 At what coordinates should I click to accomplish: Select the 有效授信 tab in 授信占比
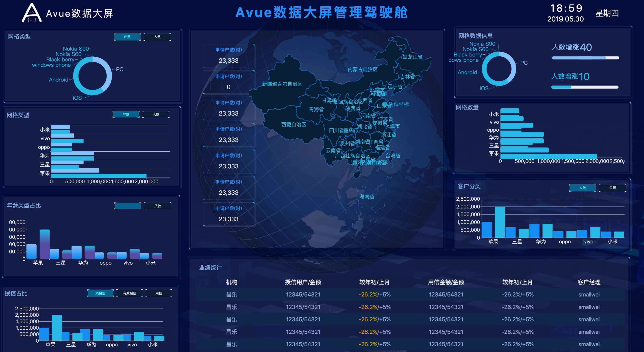(x=130, y=293)
